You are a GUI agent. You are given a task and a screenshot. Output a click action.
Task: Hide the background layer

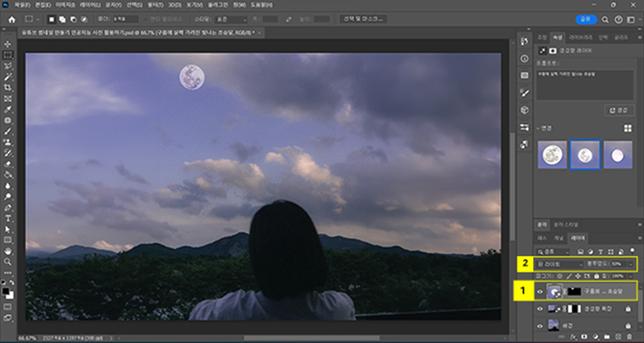pyautogui.click(x=540, y=326)
